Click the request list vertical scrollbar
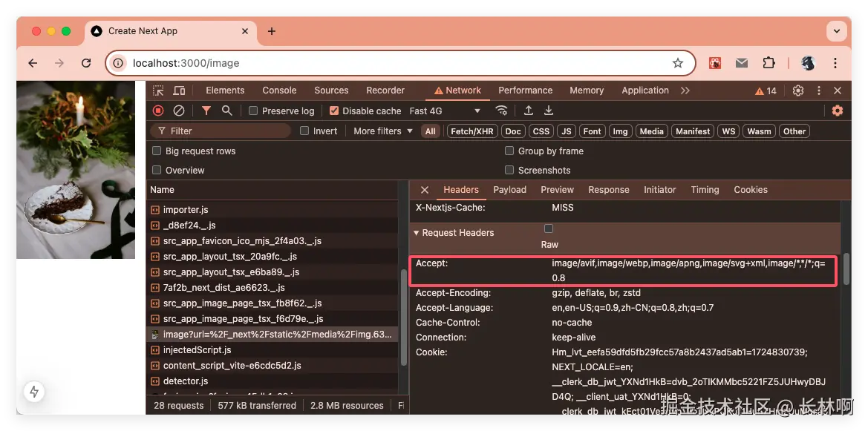Viewport: 868px width, 431px height. [403, 317]
